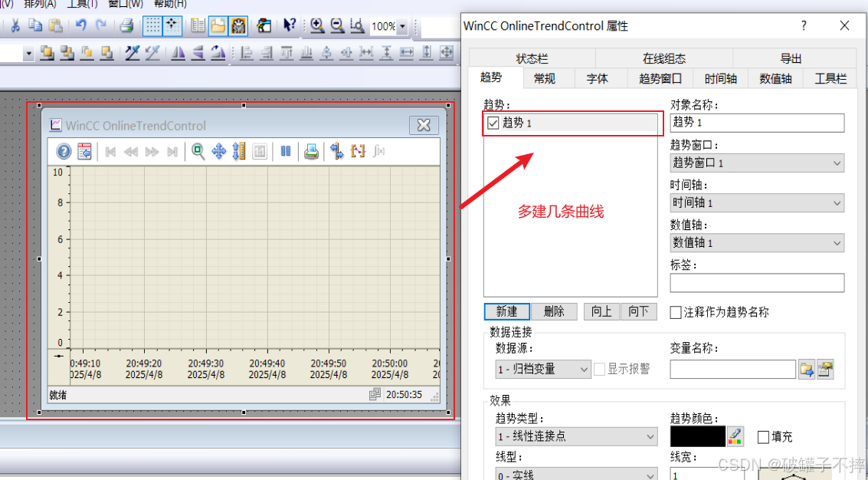Open configuration dialog icon in trend control
Image resolution: width=868 pixels, height=480 pixels.
(85, 151)
